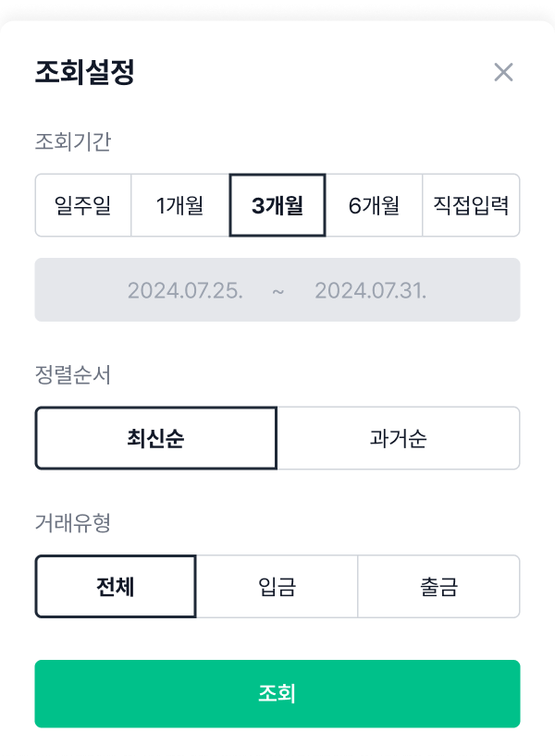Filter by 입금 deposits only
The height and width of the screenshot is (756, 555).
click(x=277, y=586)
